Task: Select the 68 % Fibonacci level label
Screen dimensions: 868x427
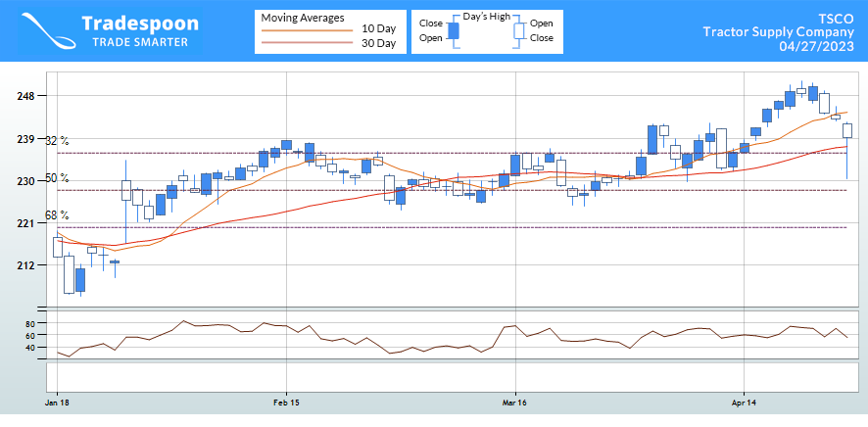Action: [57, 215]
